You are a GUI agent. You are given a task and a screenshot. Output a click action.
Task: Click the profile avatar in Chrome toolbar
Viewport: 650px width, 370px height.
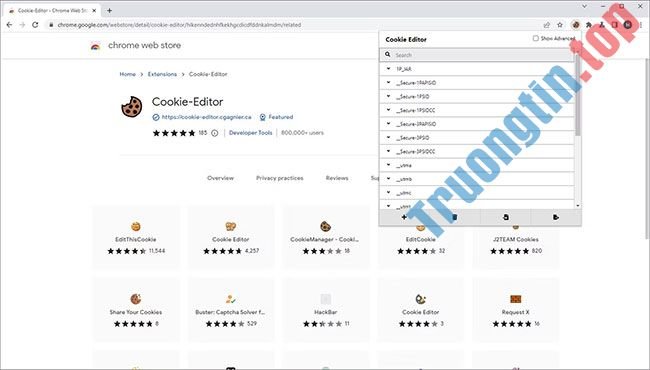[628, 25]
